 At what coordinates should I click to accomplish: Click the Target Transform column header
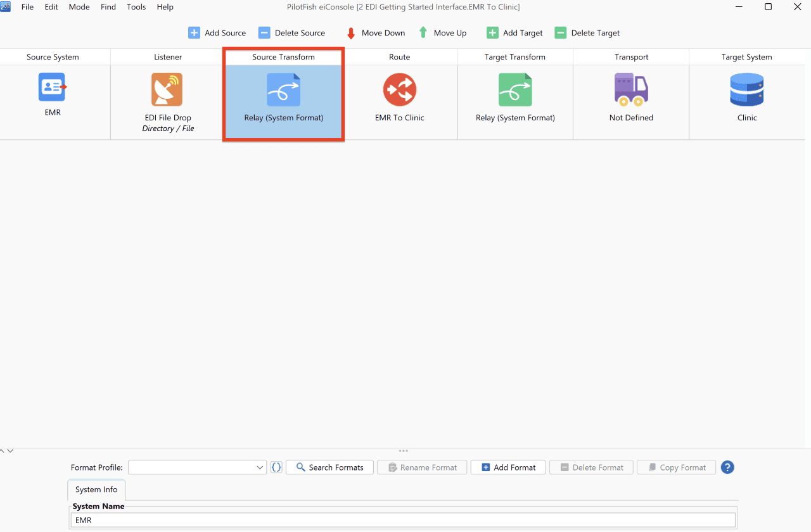coord(515,57)
